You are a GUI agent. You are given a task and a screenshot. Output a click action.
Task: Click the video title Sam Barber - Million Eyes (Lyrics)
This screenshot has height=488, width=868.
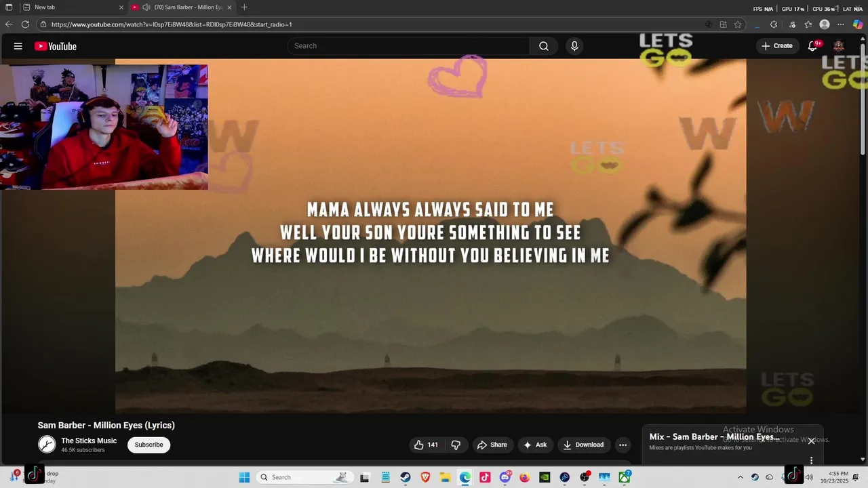point(106,425)
